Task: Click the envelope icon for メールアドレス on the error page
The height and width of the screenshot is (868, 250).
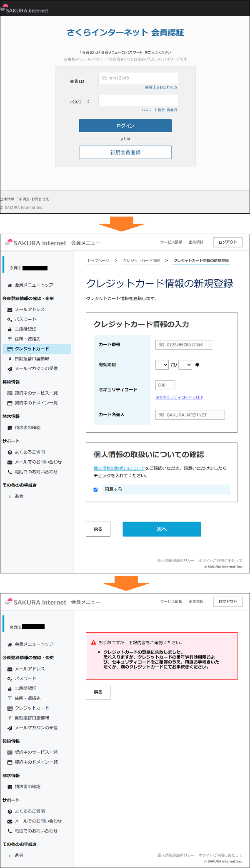Action: tap(10, 669)
